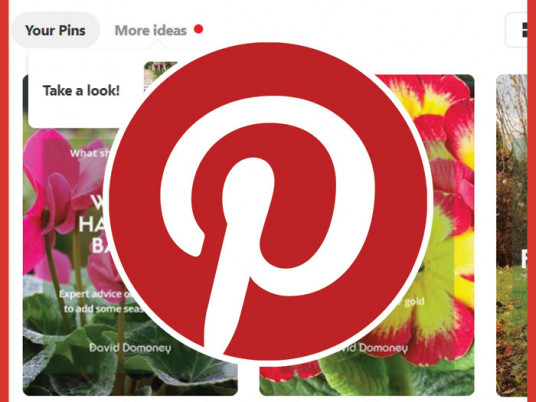This screenshot has height=402, width=536.
Task: Select the Your Pins tab
Action: (55, 30)
